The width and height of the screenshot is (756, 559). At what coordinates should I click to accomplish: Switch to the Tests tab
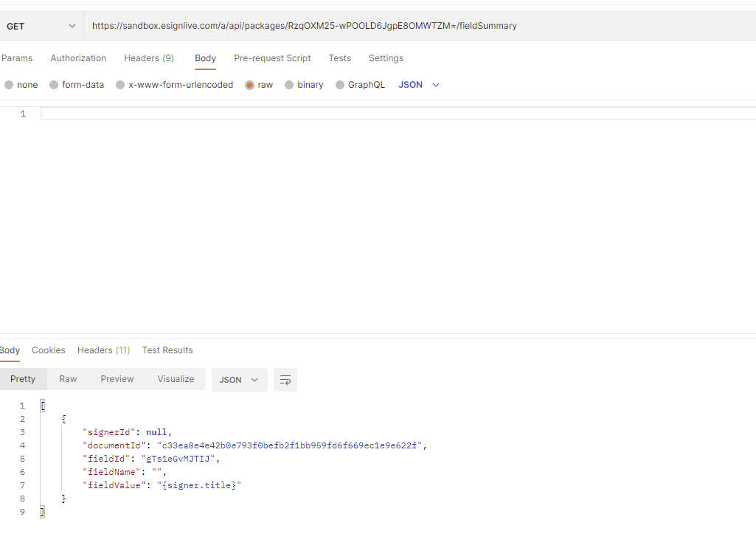pos(340,58)
